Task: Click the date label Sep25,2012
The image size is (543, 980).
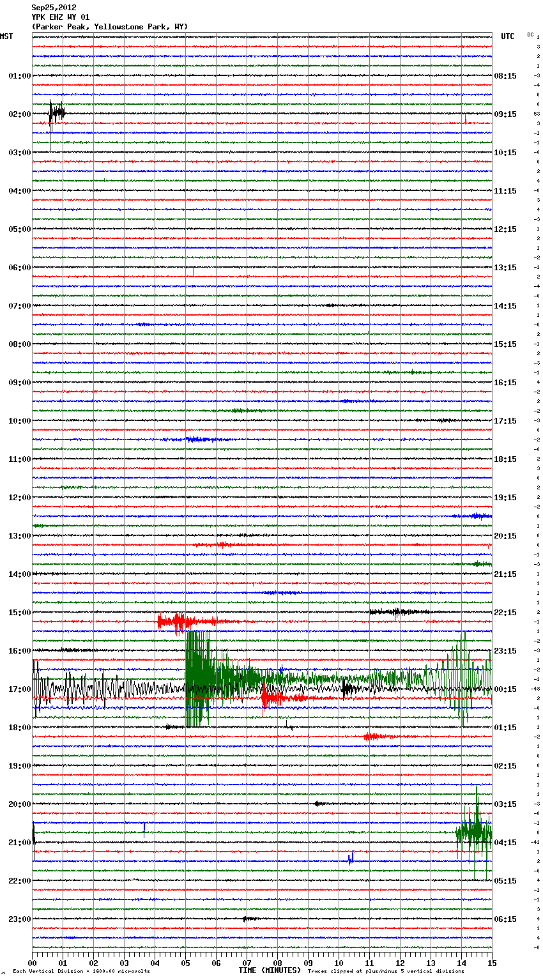Action: coord(54,8)
